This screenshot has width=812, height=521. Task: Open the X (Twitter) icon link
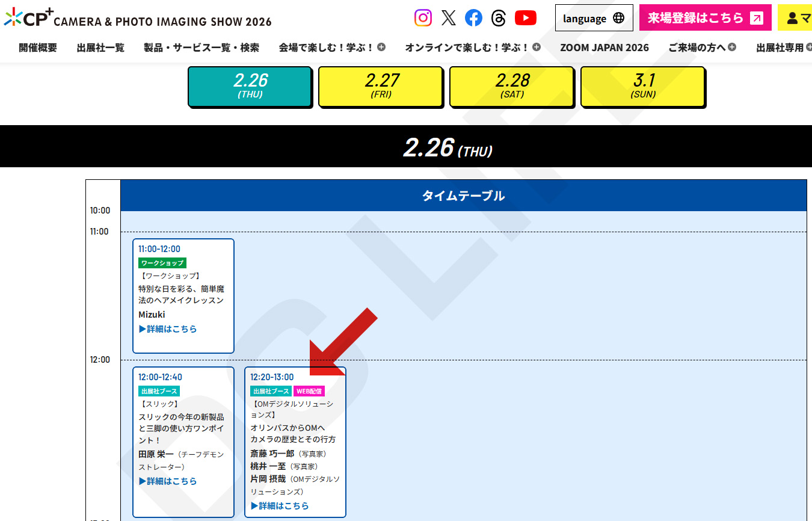[448, 18]
